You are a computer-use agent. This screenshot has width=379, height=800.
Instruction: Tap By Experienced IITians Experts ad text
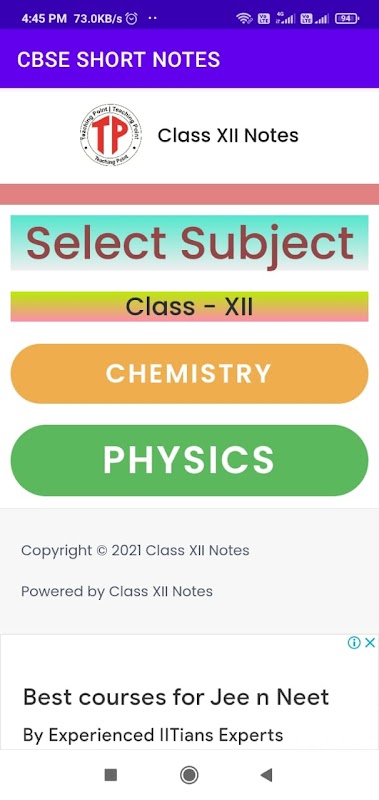[153, 735]
